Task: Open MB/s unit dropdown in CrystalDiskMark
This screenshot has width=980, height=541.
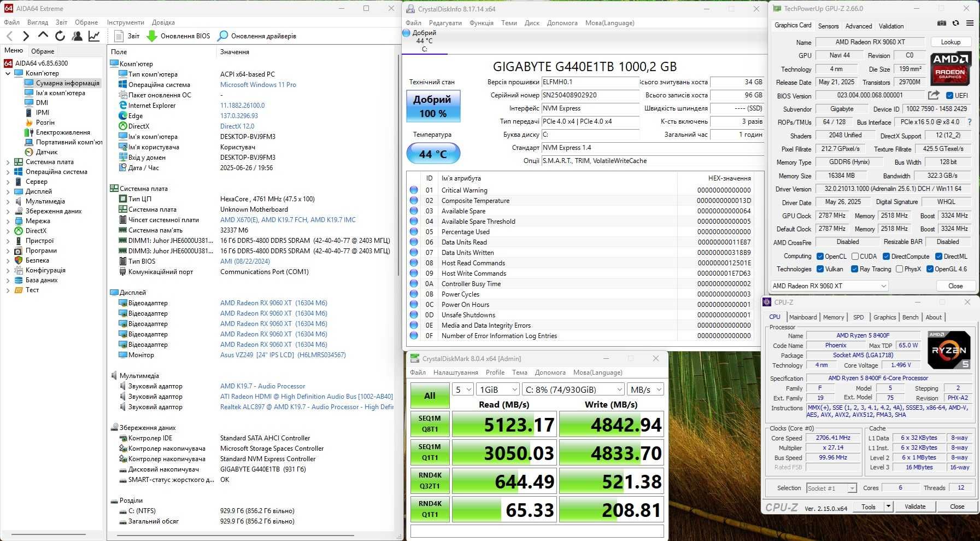Action: (x=645, y=389)
